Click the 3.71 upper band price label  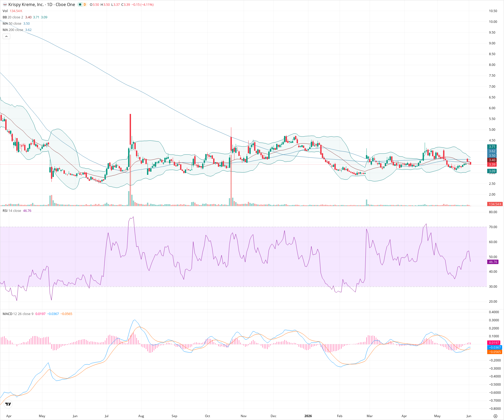click(x=492, y=147)
